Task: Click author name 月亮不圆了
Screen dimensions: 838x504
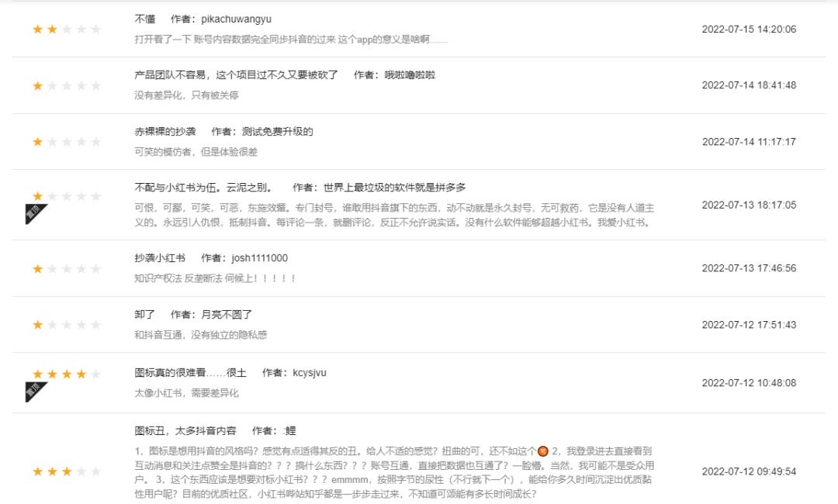Action: pyautogui.click(x=227, y=315)
